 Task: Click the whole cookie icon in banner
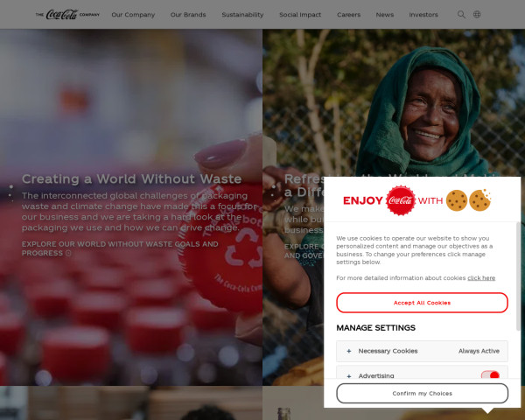457,200
